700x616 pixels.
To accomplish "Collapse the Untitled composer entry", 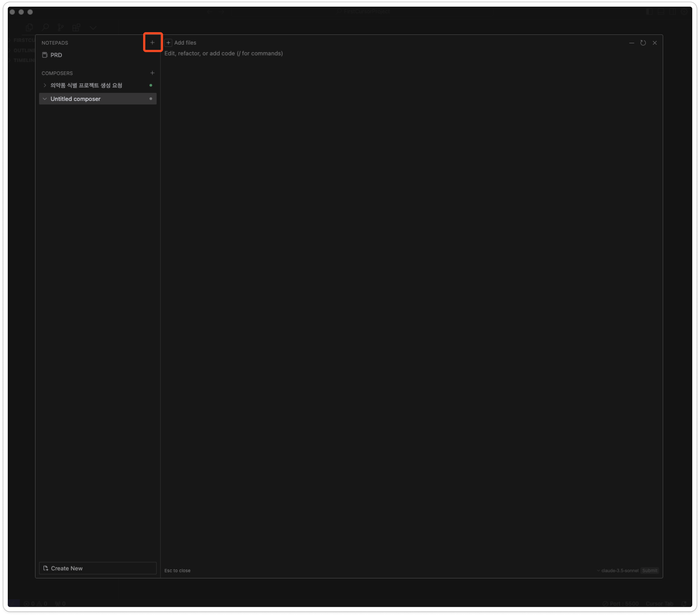I will click(45, 99).
